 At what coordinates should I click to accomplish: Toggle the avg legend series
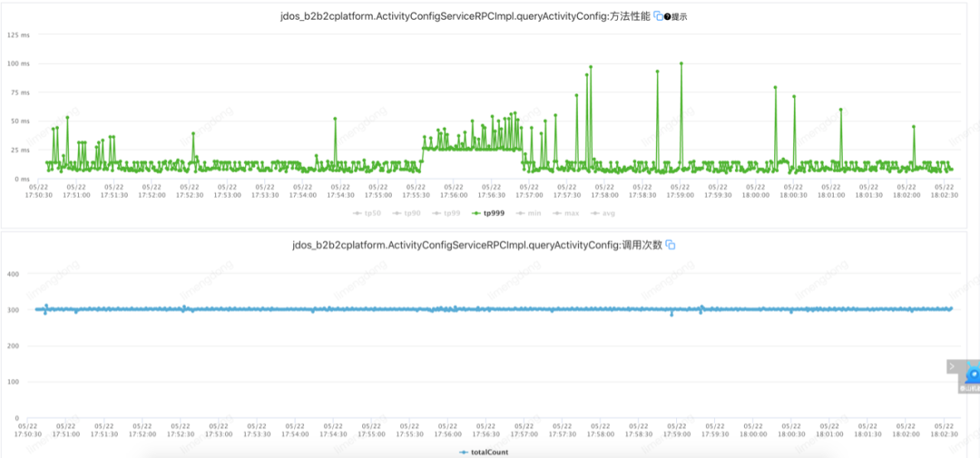[x=603, y=213]
